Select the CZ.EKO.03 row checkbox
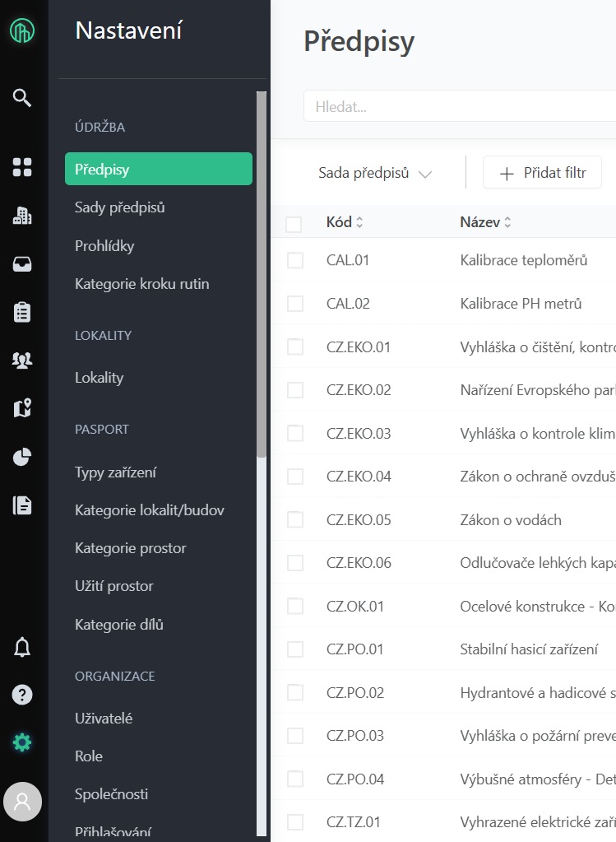This screenshot has width=616, height=842. point(295,433)
